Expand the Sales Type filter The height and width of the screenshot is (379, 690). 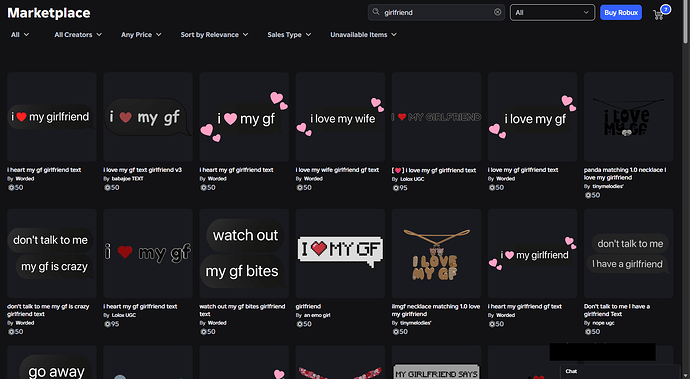(x=289, y=34)
